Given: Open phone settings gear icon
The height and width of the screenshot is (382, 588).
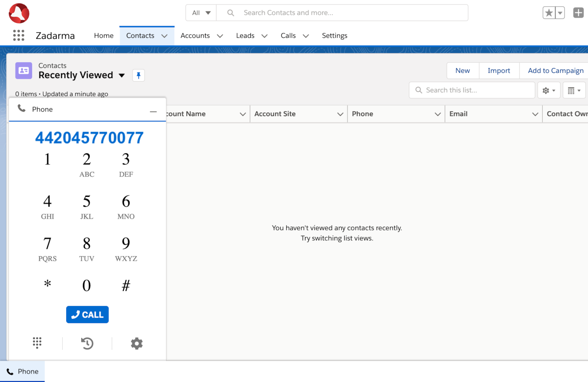Looking at the screenshot, I should click(137, 343).
